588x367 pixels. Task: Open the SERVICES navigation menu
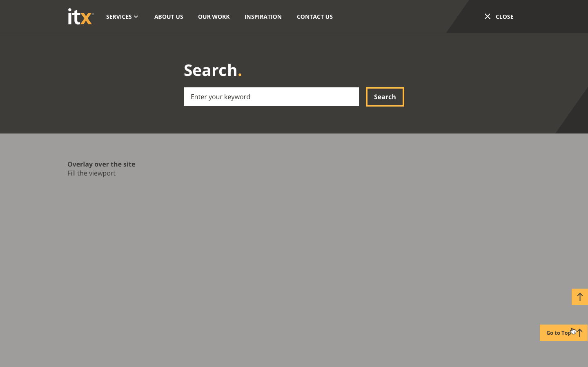click(119, 17)
